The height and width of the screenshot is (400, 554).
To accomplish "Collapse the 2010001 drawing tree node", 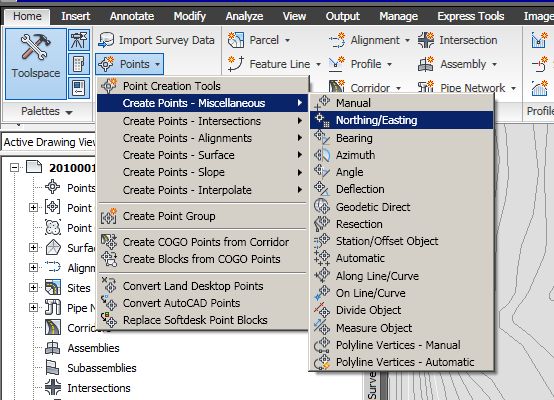I will click(x=14, y=167).
